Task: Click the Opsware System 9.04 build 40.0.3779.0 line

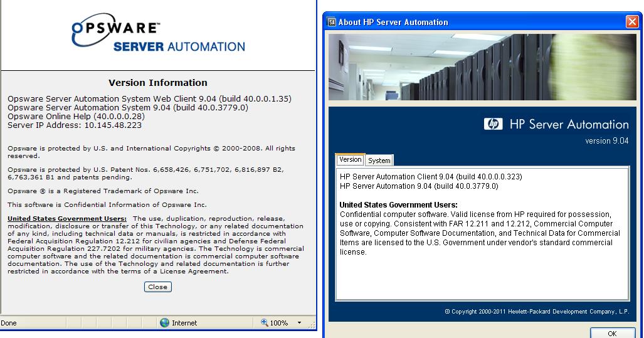Action: click(x=128, y=108)
